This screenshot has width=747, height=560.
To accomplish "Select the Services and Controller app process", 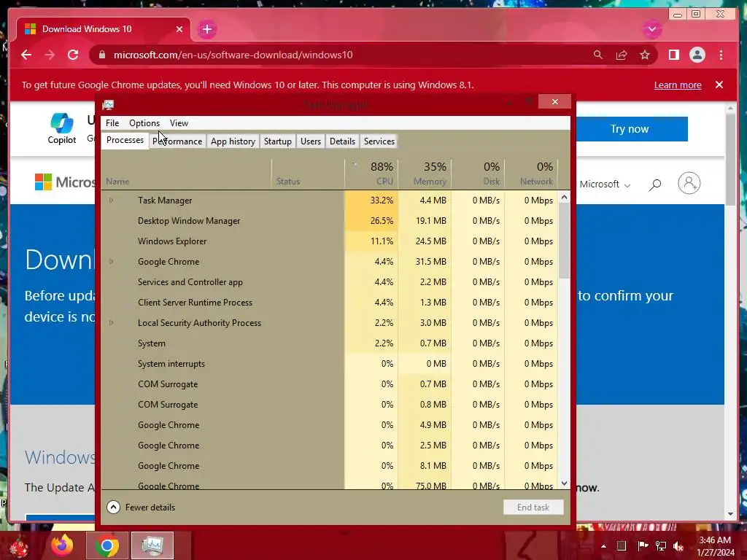I will point(329,282).
